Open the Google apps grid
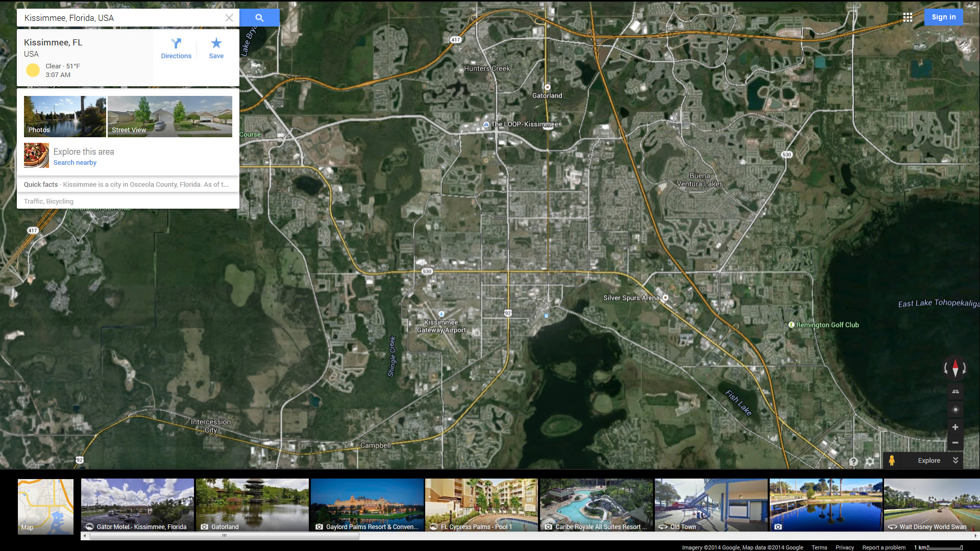 908,17
